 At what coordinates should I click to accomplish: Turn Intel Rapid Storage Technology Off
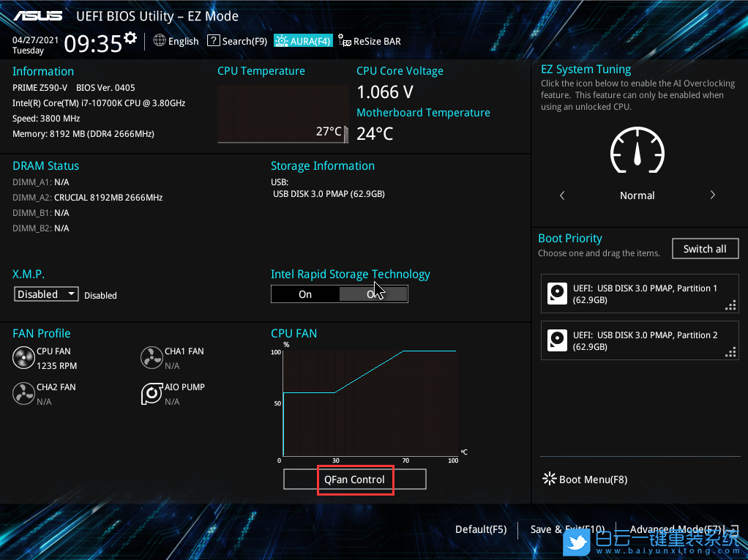point(373,294)
